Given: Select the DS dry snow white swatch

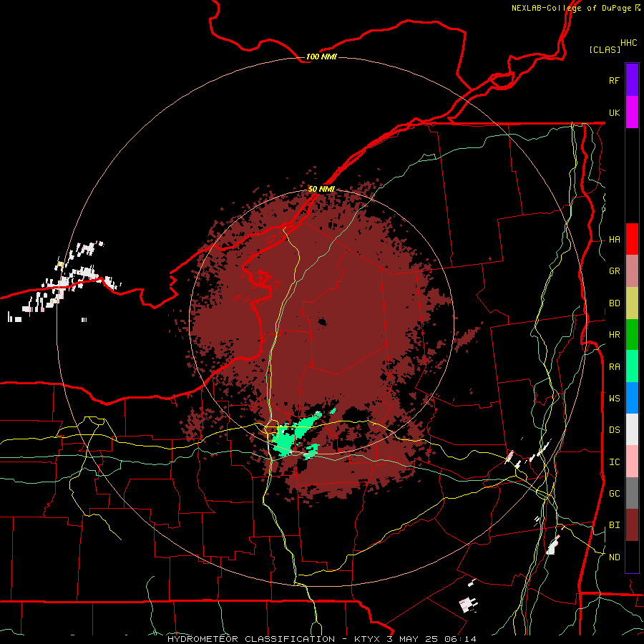Looking at the screenshot, I should [632, 429].
